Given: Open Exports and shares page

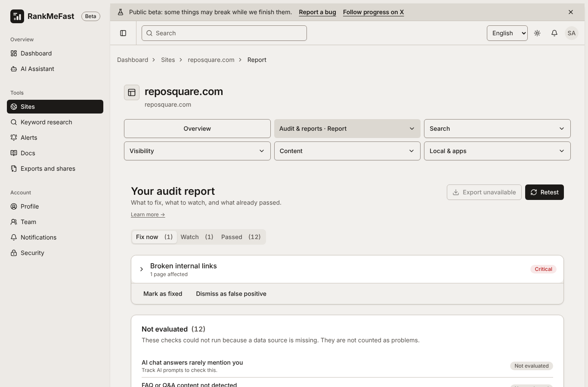Looking at the screenshot, I should coord(55,169).
